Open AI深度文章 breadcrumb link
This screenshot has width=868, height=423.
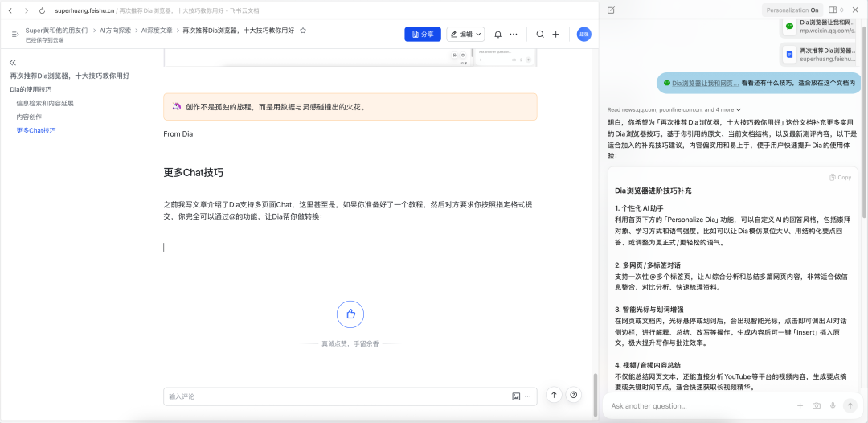coord(157,31)
